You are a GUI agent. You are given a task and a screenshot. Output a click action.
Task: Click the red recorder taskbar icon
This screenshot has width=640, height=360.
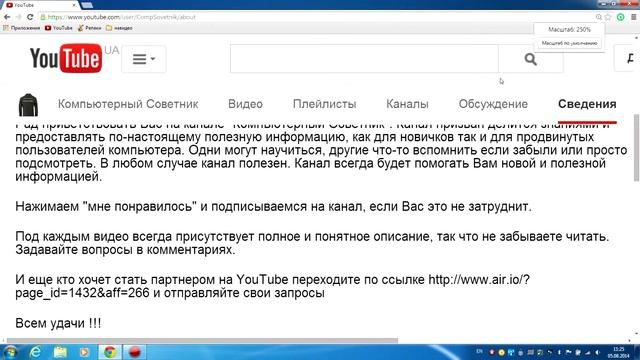tap(134, 352)
